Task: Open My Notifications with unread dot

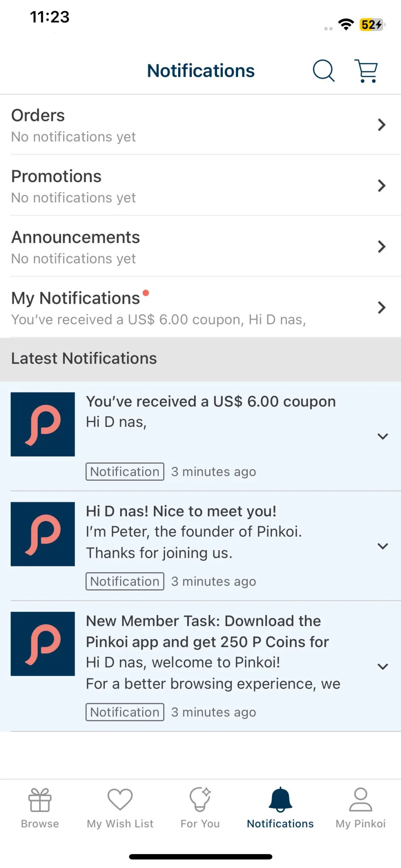Action: click(x=200, y=307)
